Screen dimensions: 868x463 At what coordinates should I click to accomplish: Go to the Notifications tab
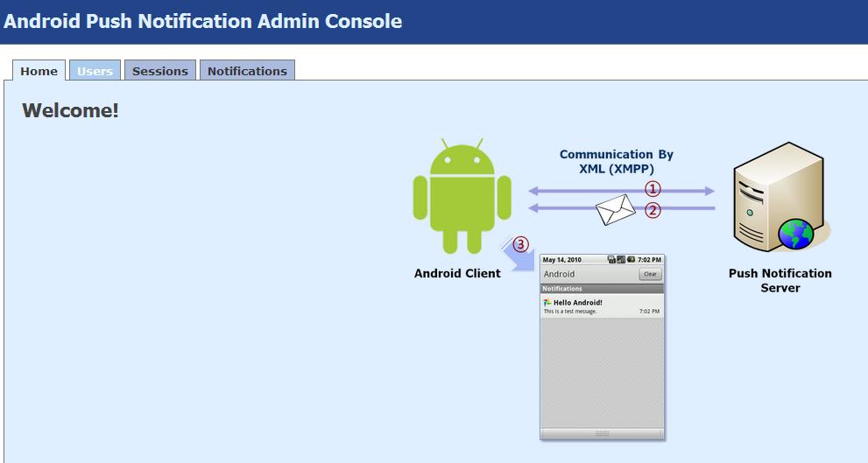tap(247, 71)
